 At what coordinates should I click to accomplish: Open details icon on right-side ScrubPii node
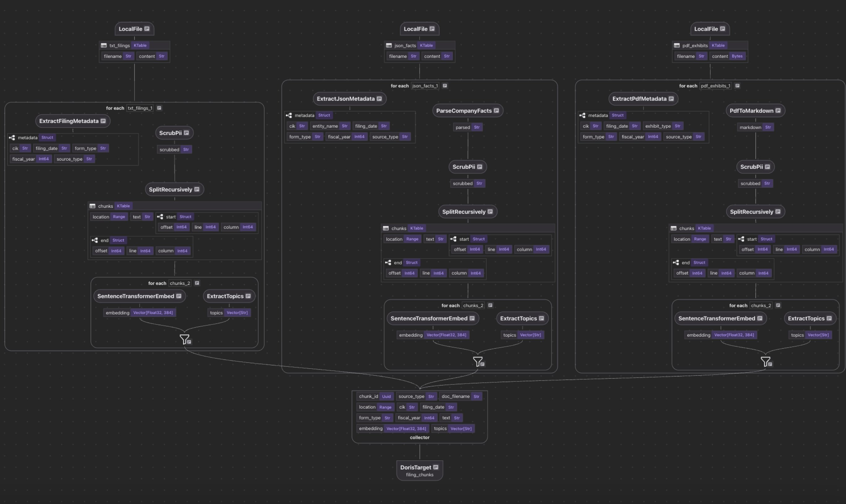point(767,167)
